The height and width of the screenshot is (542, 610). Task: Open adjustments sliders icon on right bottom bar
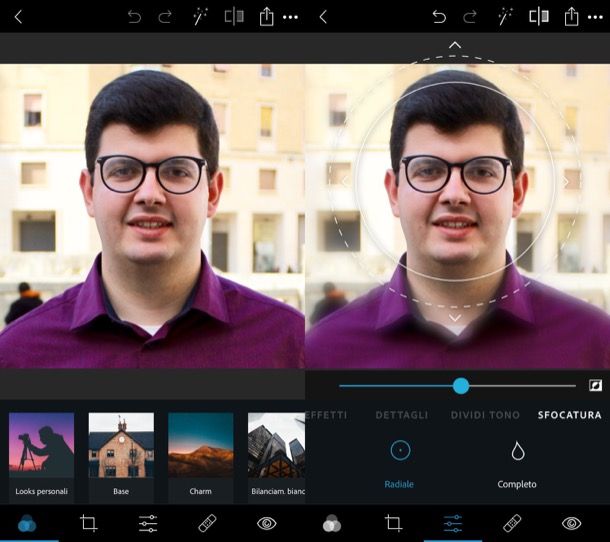click(453, 523)
